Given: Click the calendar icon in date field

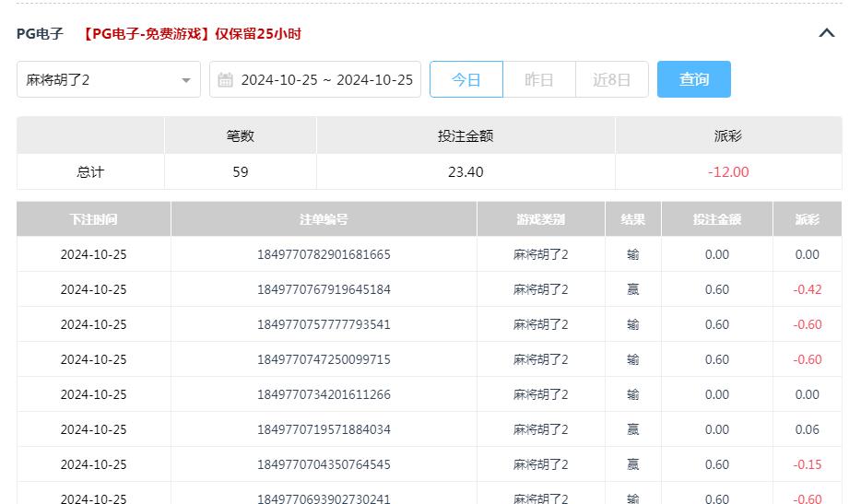Looking at the screenshot, I should (225, 80).
